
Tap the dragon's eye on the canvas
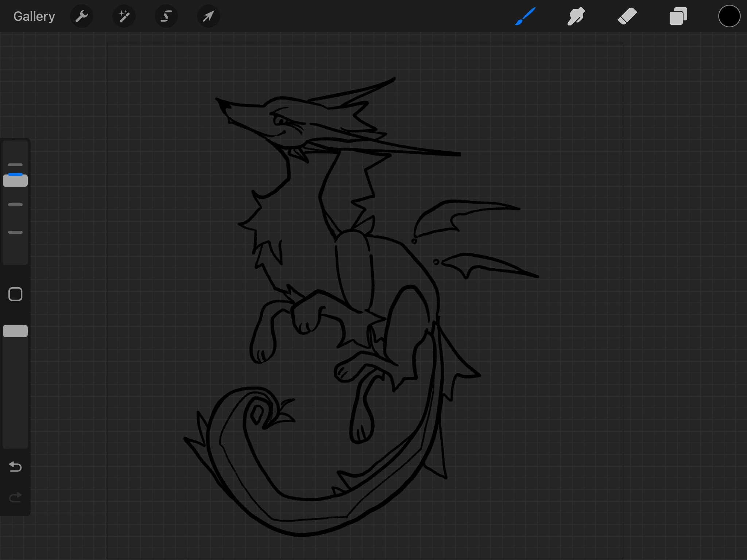coord(280,121)
